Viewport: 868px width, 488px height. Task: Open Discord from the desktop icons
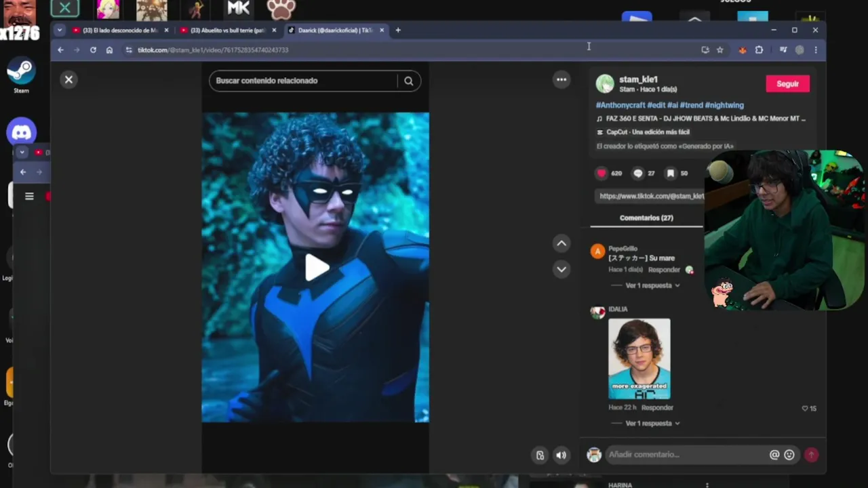click(21, 132)
